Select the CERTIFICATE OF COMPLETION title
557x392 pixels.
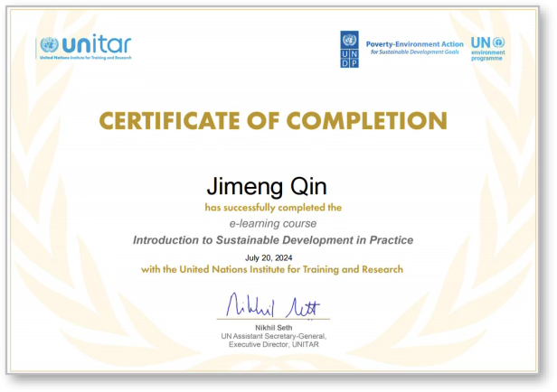[x=273, y=120]
